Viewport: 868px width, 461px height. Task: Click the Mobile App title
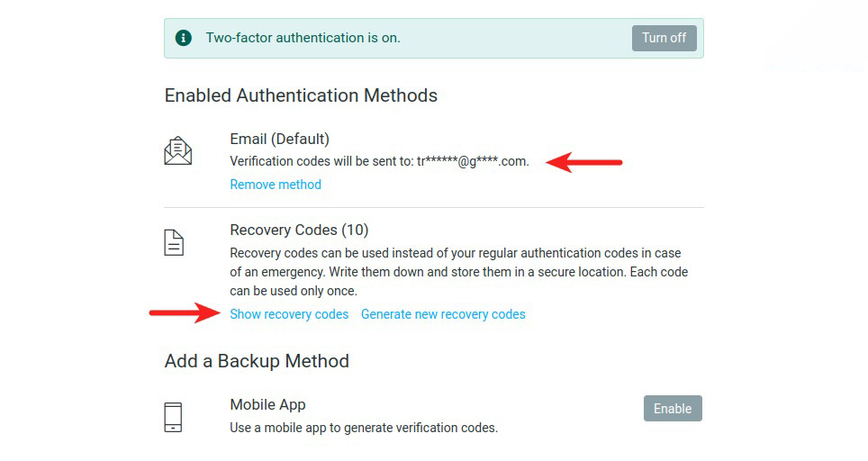pyautogui.click(x=267, y=405)
